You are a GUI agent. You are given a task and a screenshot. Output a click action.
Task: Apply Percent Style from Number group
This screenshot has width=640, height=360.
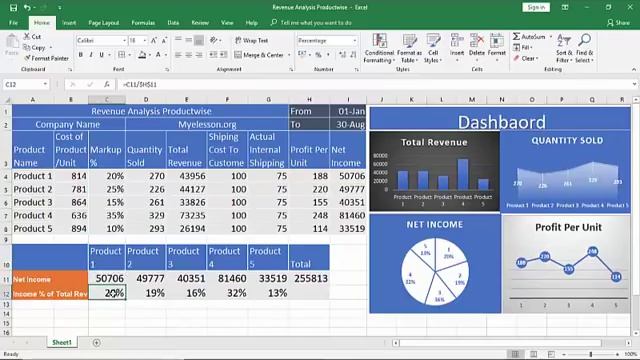pos(318,55)
